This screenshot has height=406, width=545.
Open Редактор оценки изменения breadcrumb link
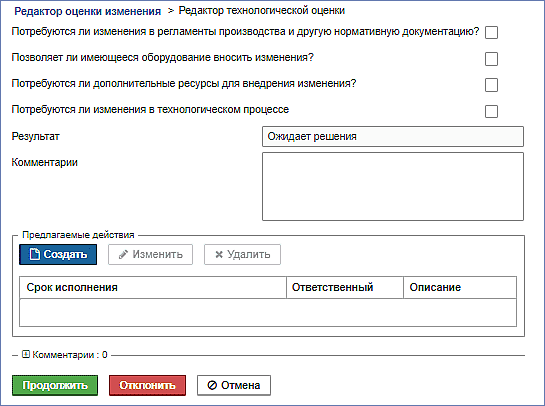click(88, 11)
